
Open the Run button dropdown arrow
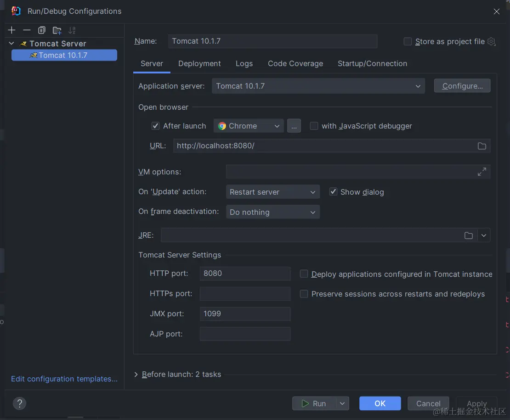click(342, 403)
